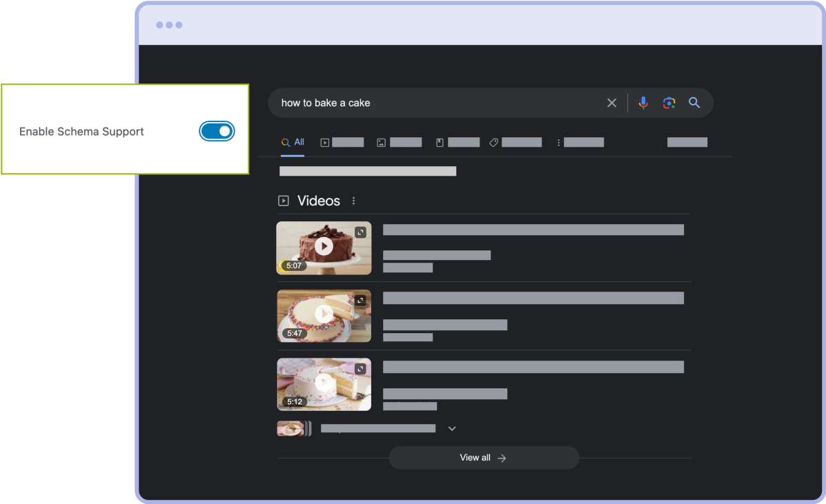Click the small stacked video thumbnail
This screenshot has height=504, width=826.
[294, 429]
